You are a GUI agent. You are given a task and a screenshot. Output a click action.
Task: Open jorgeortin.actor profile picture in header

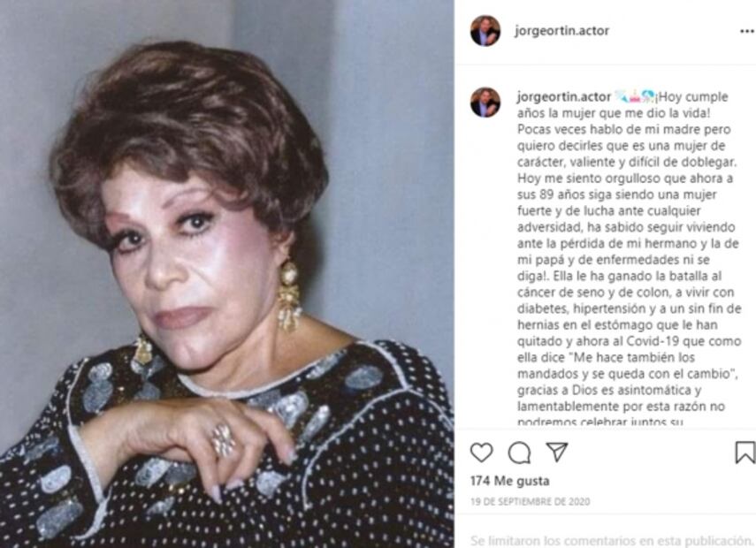[x=485, y=31]
